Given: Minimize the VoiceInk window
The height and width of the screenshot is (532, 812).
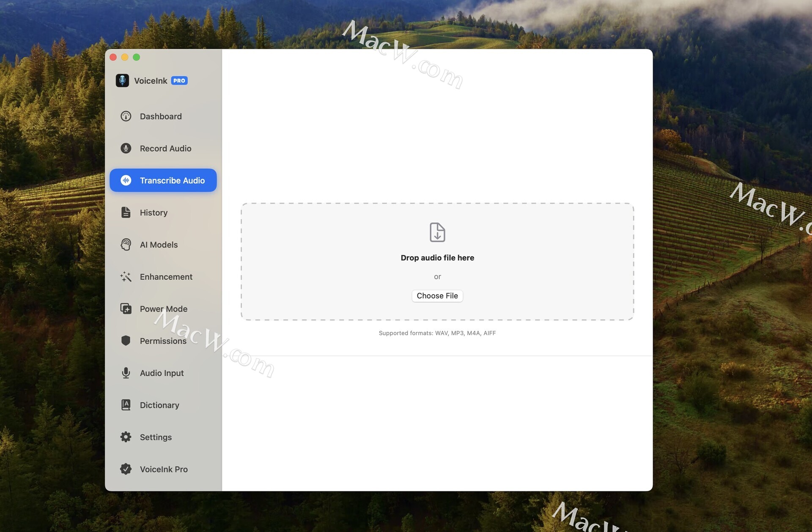Looking at the screenshot, I should coord(125,57).
